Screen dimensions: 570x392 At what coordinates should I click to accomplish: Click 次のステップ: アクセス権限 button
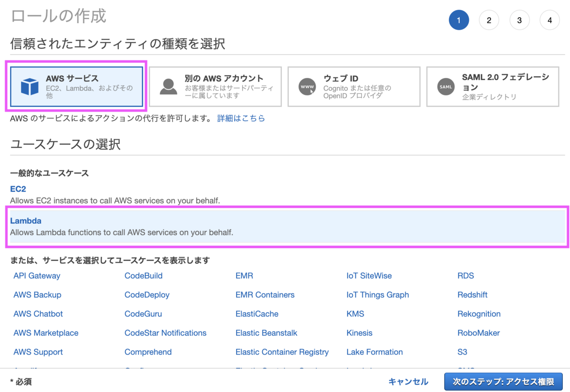point(503,382)
